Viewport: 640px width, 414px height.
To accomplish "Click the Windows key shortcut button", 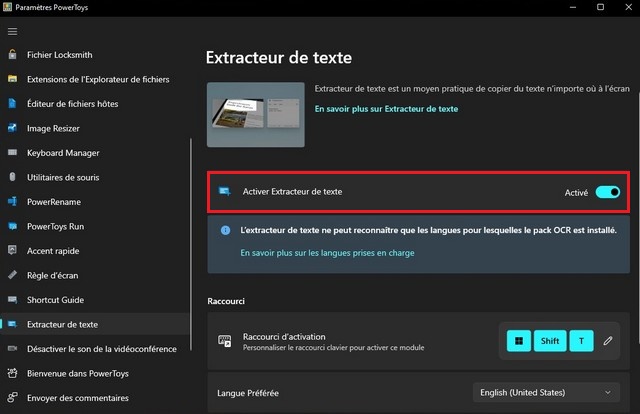I will click(x=519, y=341).
